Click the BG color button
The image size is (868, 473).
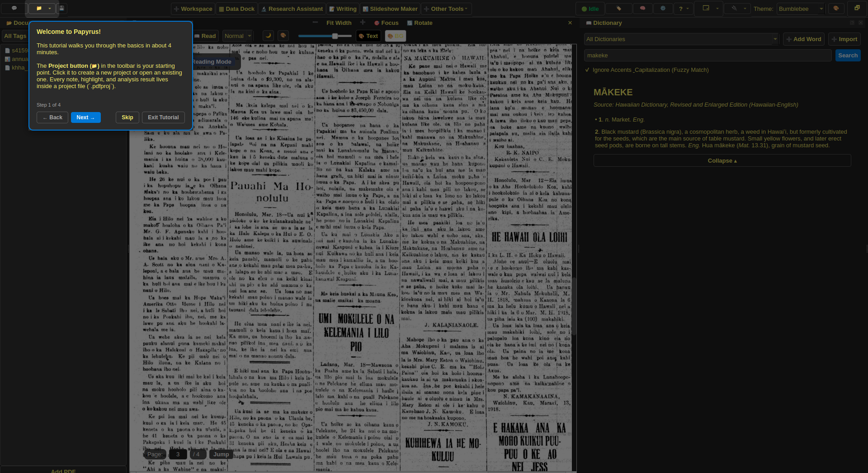pos(396,36)
